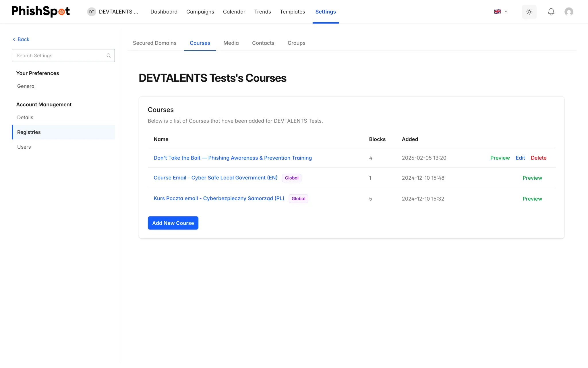Open the DEVTALENTS account switcher avatar

[x=91, y=12]
